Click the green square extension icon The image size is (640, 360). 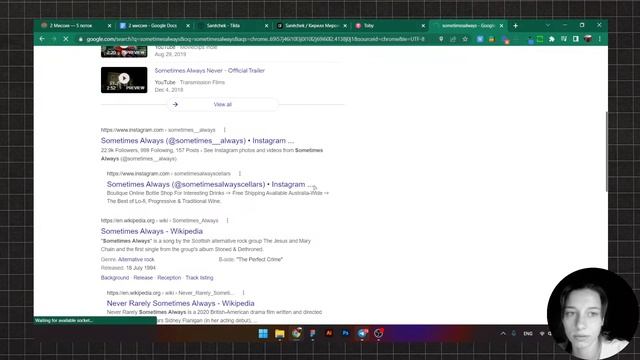pyautogui.click(x=540, y=39)
